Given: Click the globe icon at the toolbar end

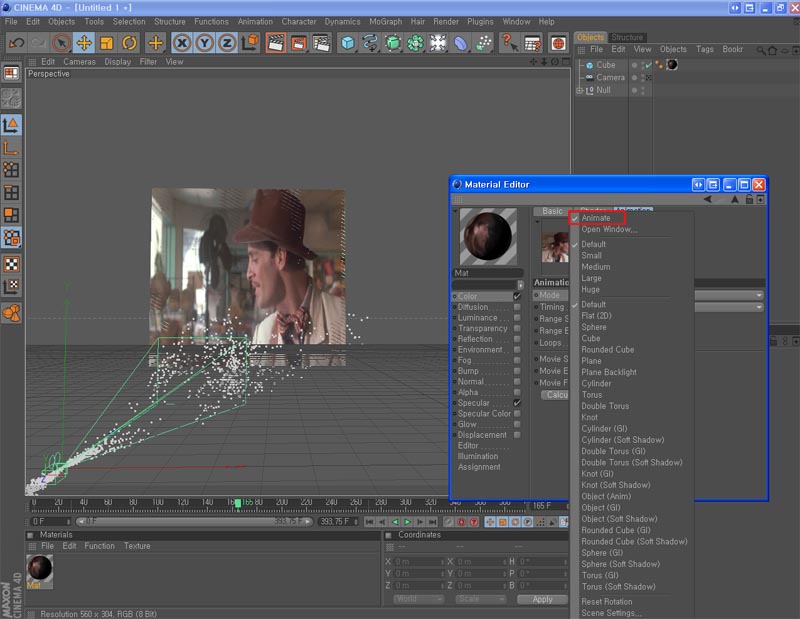Looking at the screenshot, I should [558, 43].
